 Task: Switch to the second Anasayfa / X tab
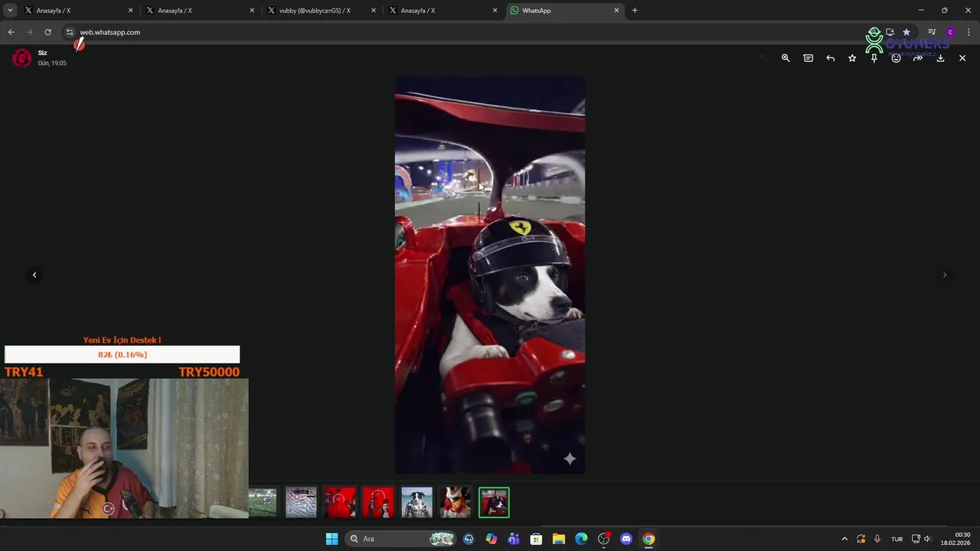point(200,11)
